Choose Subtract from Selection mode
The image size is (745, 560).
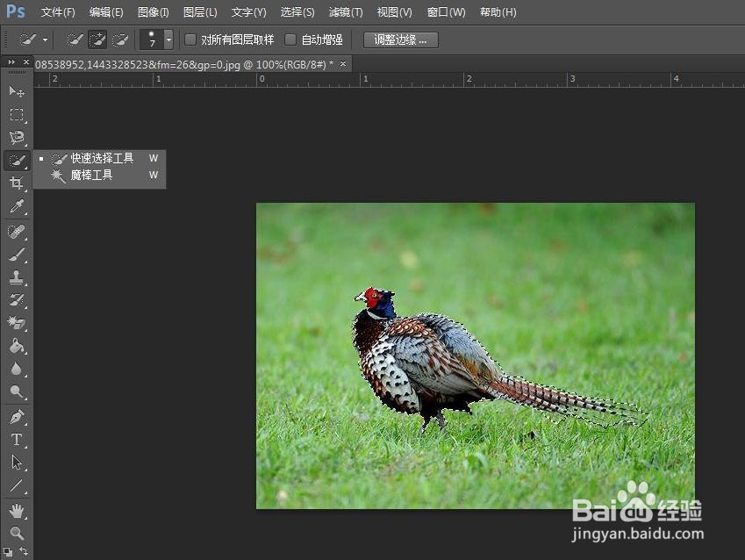120,39
